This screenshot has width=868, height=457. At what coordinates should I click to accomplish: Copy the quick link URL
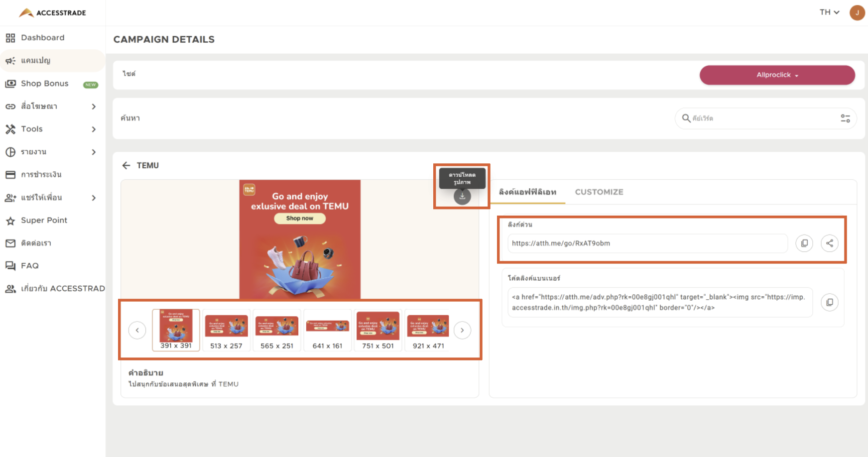pyautogui.click(x=804, y=243)
